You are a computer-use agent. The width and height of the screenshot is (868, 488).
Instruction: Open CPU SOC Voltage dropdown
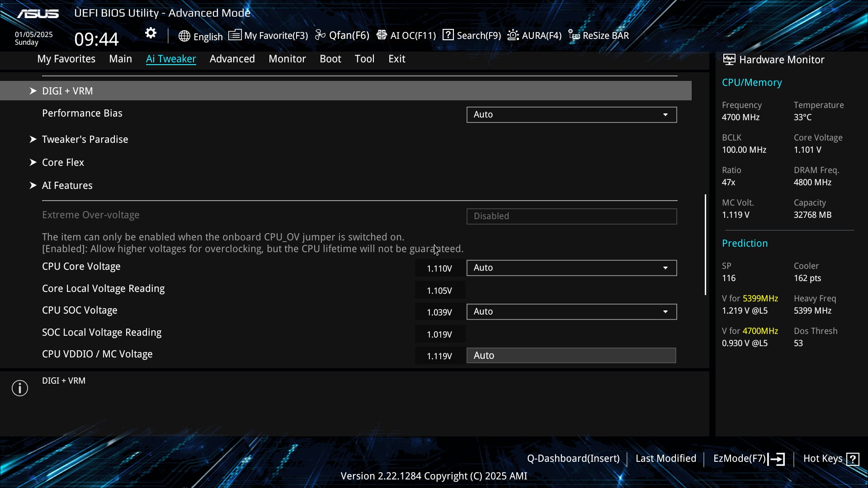571,312
